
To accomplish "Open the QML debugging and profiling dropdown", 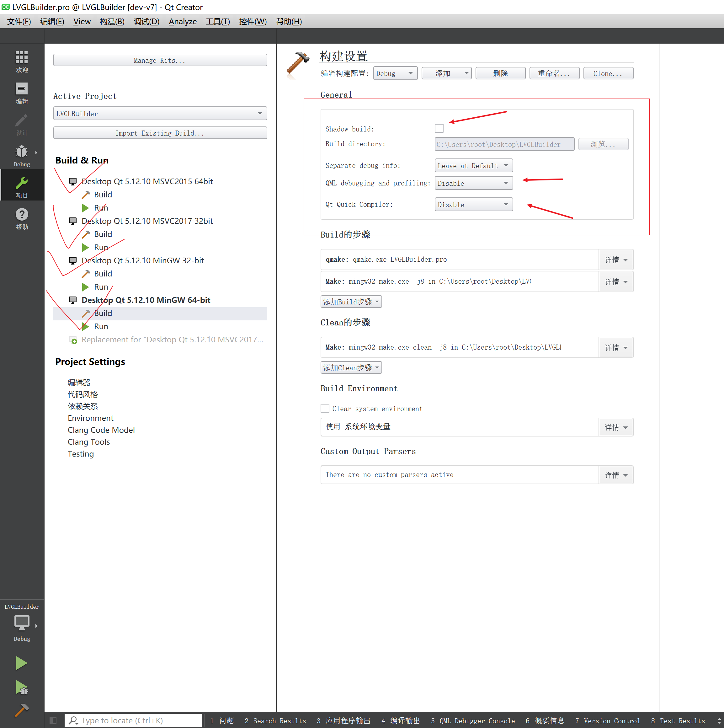I will pos(473,183).
